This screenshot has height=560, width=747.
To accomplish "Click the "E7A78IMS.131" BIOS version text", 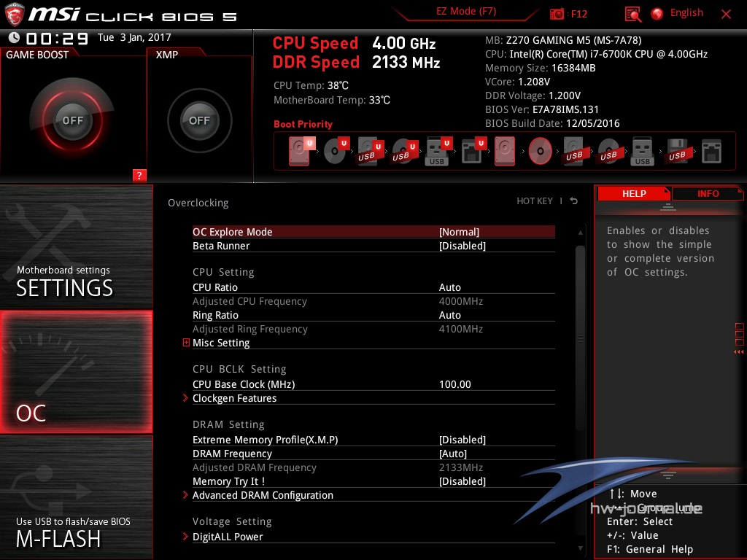I will (x=565, y=109).
